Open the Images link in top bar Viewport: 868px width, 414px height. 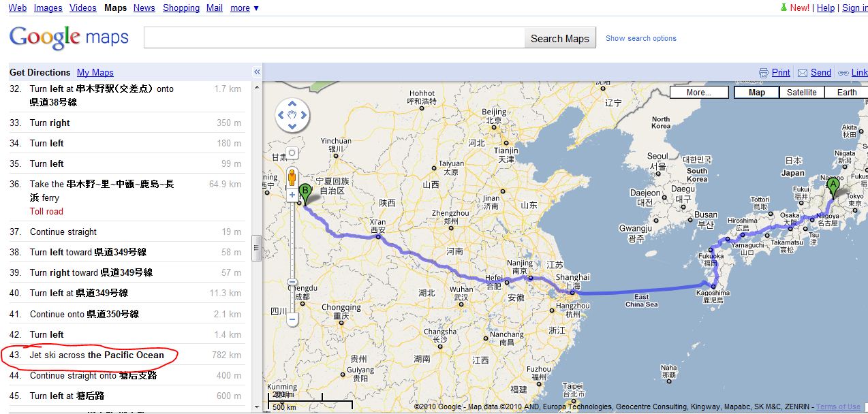click(x=48, y=8)
